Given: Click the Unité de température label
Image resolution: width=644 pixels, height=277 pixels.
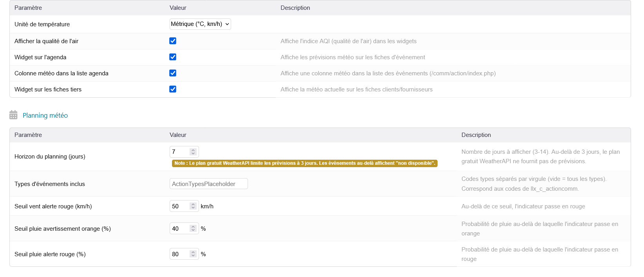Looking at the screenshot, I should click(x=42, y=24).
